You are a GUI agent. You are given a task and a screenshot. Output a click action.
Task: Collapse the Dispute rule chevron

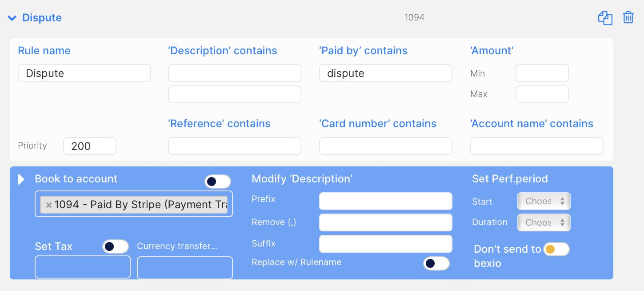12,18
